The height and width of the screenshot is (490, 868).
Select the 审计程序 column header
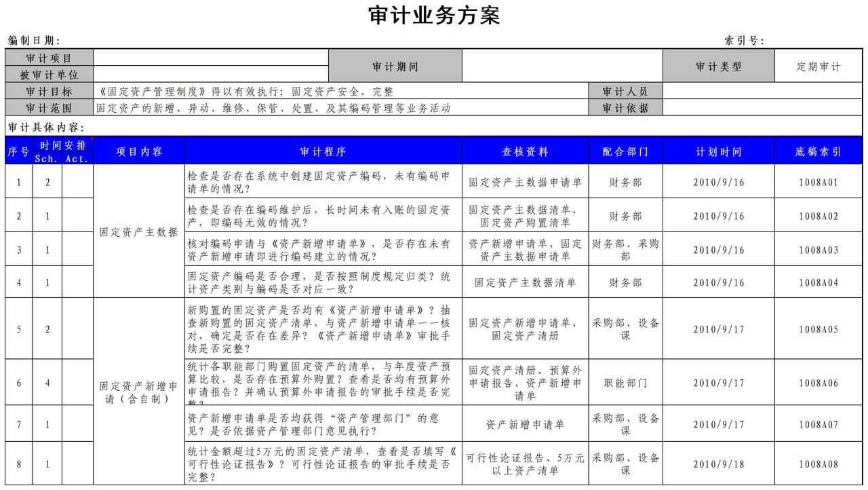323,151
